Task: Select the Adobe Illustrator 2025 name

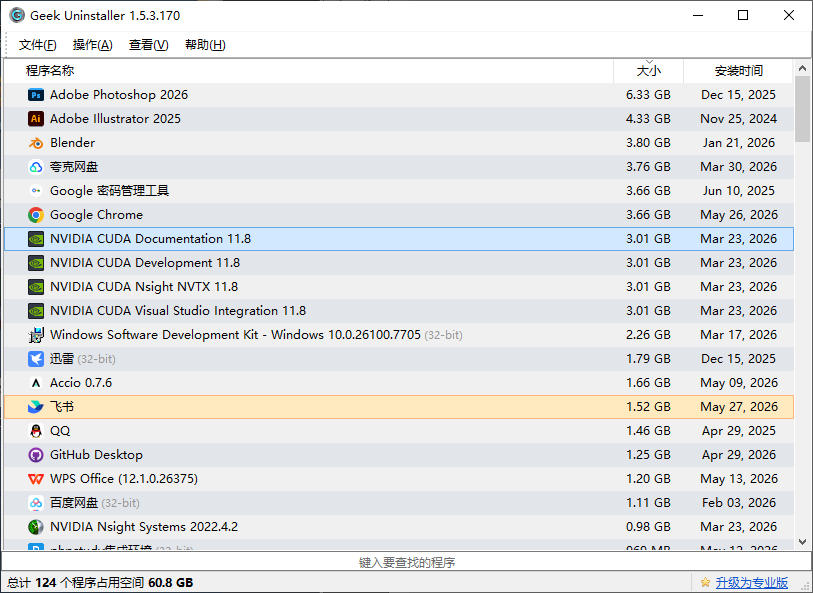Action: coord(115,119)
